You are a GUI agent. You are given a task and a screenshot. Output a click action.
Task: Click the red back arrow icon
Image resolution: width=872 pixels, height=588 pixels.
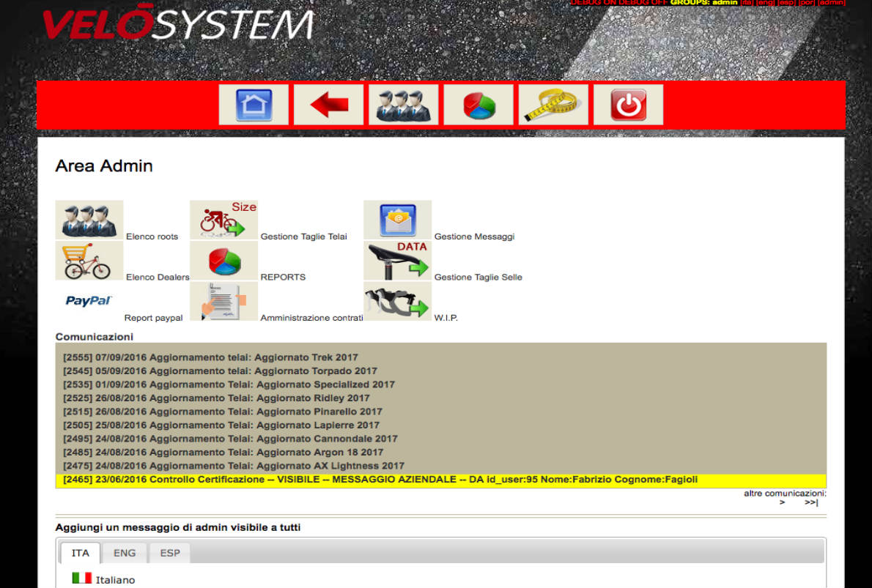[329, 105]
